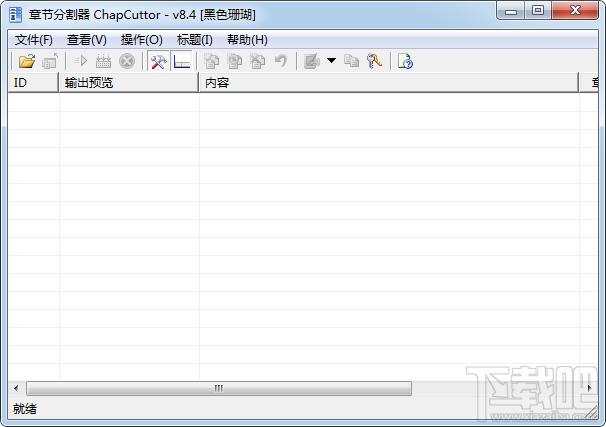This screenshot has height=427, width=606.
Task: Open the 查看(V) menu
Action: click(x=87, y=40)
